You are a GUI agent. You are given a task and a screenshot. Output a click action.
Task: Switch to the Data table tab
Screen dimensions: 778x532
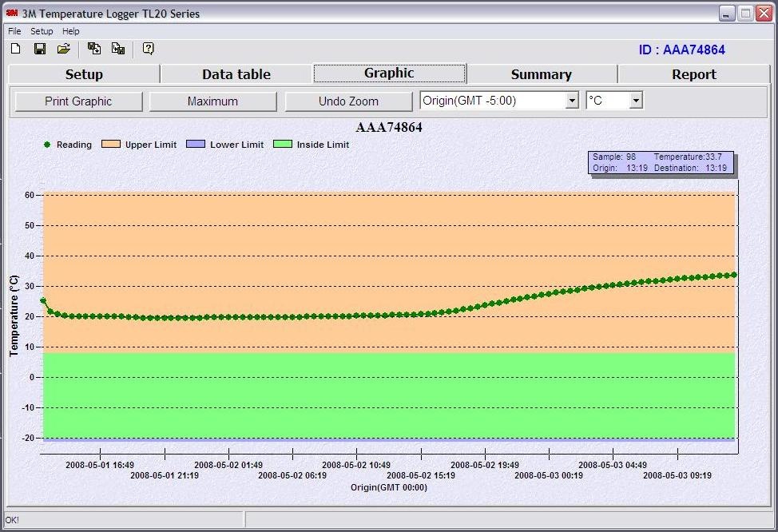pyautogui.click(x=236, y=74)
